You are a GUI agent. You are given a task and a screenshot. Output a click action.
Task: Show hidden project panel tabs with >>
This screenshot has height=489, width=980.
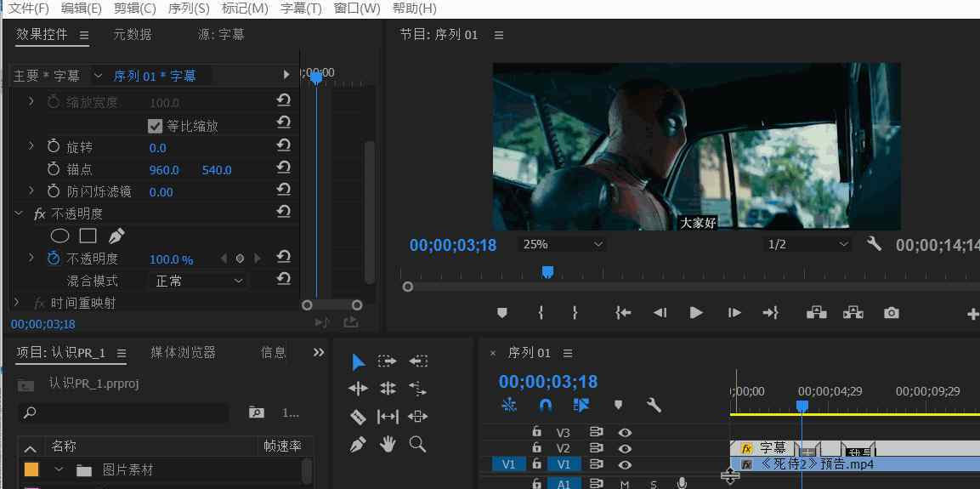pos(319,353)
